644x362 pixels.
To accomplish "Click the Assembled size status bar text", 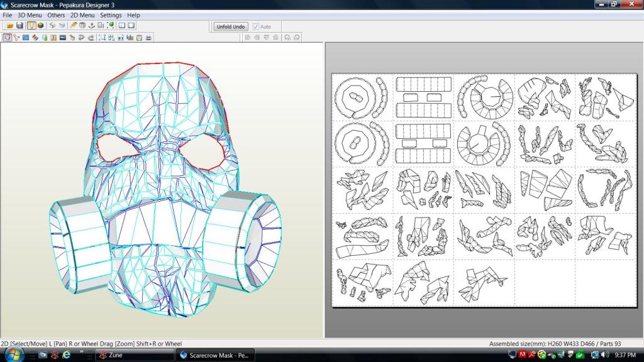I will pos(555,344).
